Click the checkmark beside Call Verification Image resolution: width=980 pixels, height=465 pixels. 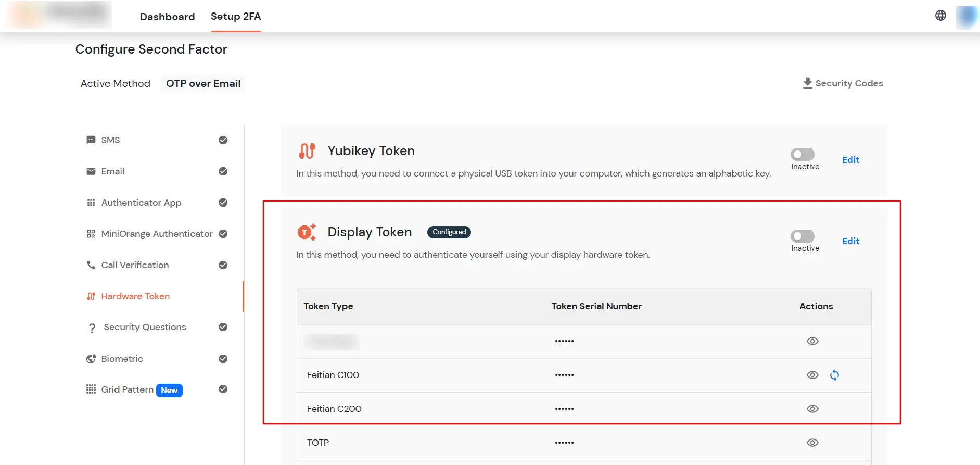click(x=223, y=265)
